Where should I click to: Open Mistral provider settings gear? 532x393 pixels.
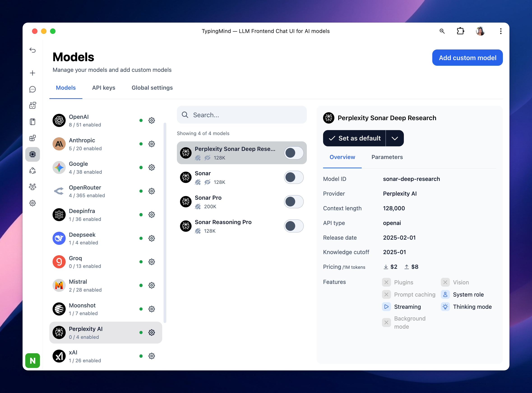pos(152,285)
